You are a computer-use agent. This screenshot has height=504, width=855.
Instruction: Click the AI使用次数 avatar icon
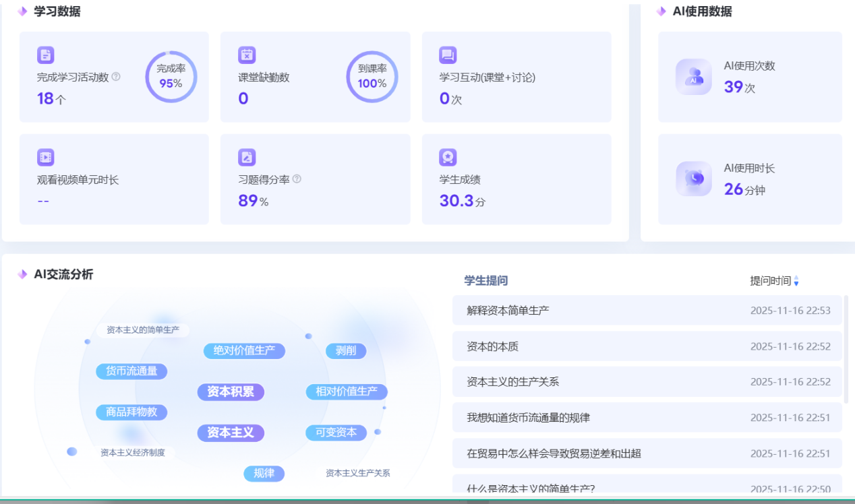click(x=693, y=77)
